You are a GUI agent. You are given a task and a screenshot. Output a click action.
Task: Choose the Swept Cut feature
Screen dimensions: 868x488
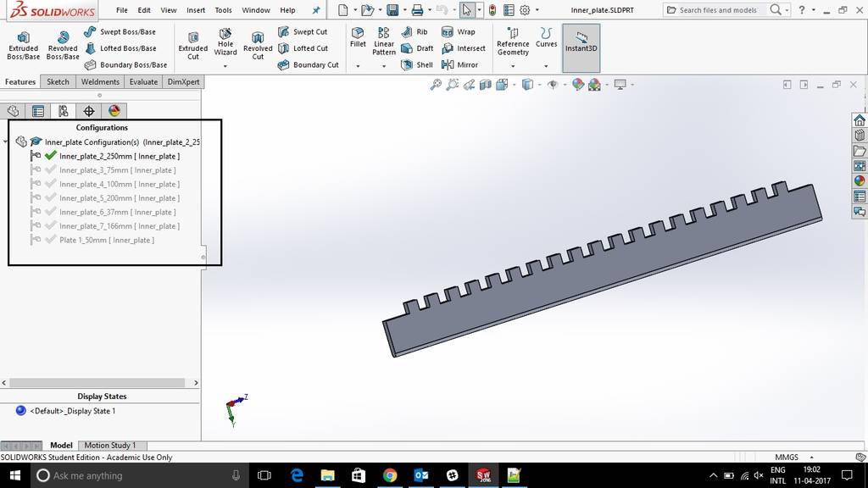[303, 31]
